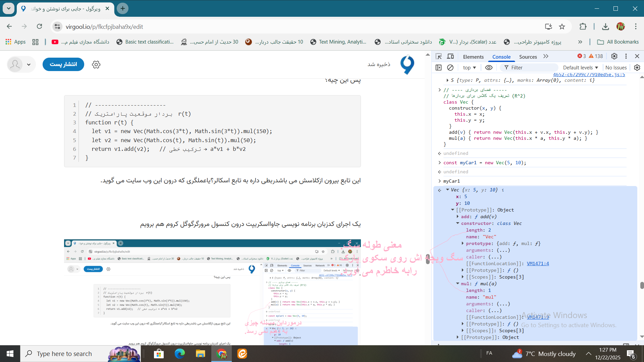
Task: Clear the console with the clear icon
Action: pos(450,67)
